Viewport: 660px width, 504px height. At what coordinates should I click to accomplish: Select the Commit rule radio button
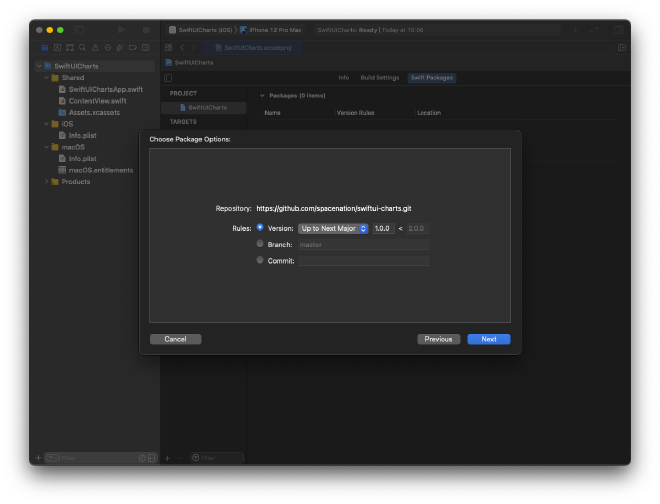[260, 260]
